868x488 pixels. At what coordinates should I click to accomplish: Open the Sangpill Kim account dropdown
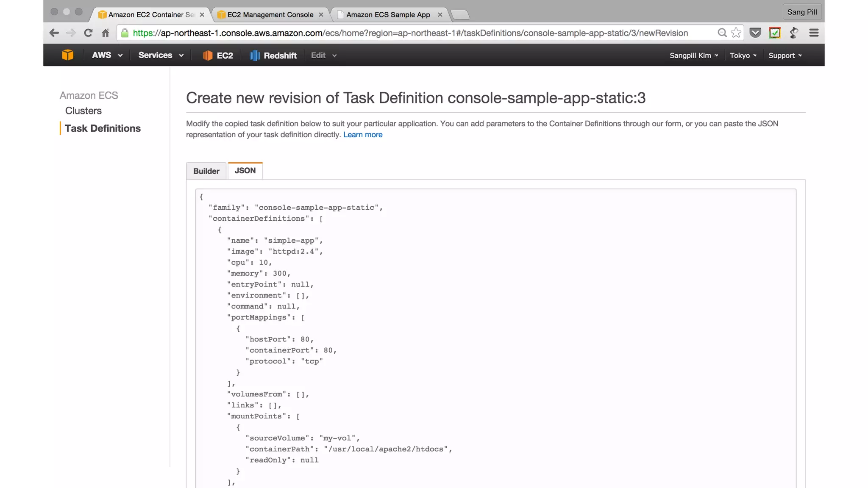[x=693, y=55]
